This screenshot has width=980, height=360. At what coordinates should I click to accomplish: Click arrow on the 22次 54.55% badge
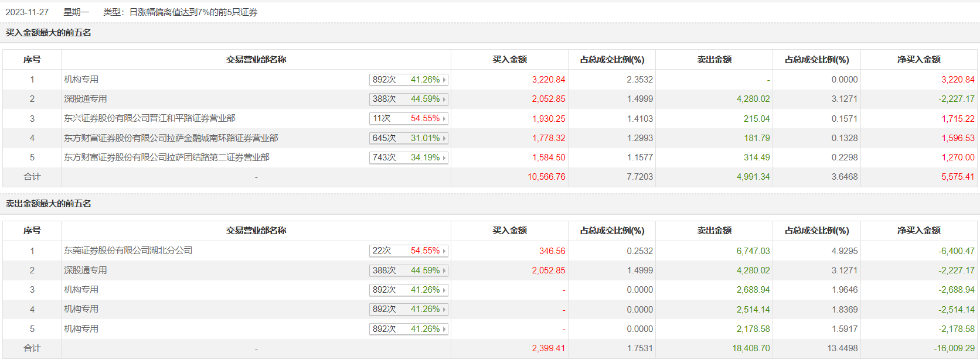click(444, 251)
